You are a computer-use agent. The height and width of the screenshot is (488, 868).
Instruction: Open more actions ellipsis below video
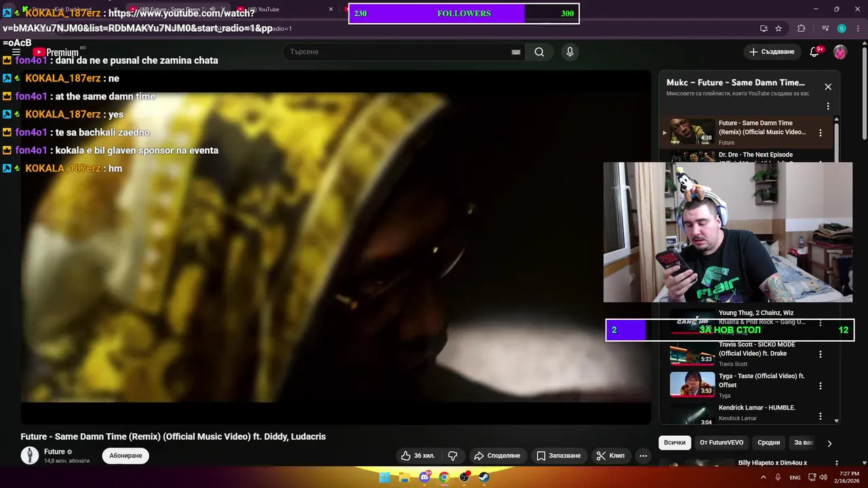click(643, 455)
